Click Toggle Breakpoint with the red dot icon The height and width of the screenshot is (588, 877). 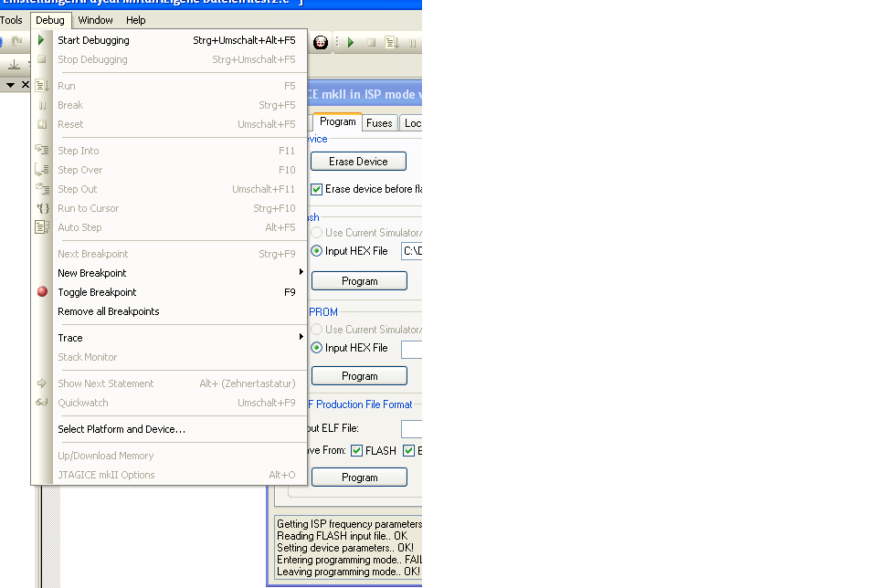[x=169, y=292]
